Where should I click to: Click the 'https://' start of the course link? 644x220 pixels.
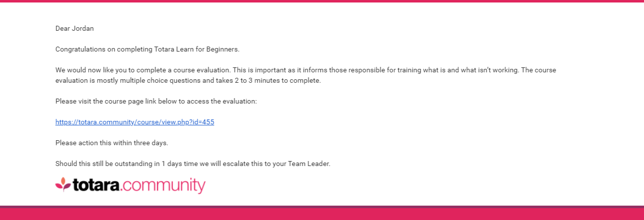(x=67, y=122)
